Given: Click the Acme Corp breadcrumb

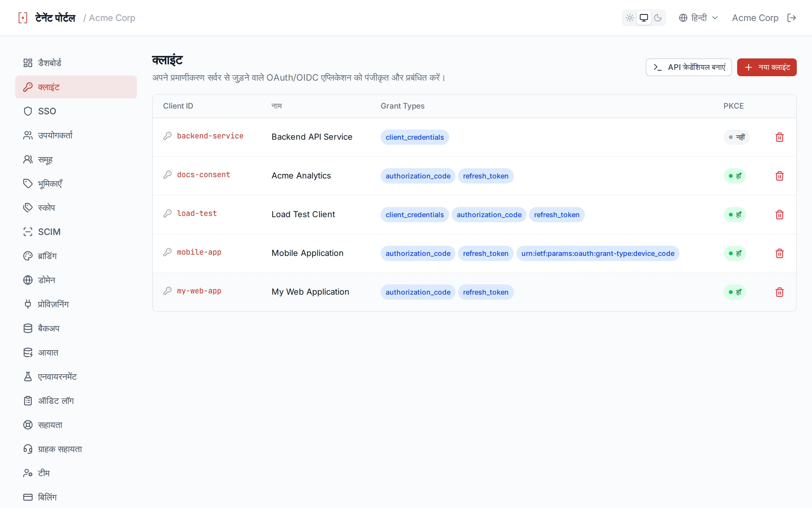Looking at the screenshot, I should pyautogui.click(x=112, y=18).
